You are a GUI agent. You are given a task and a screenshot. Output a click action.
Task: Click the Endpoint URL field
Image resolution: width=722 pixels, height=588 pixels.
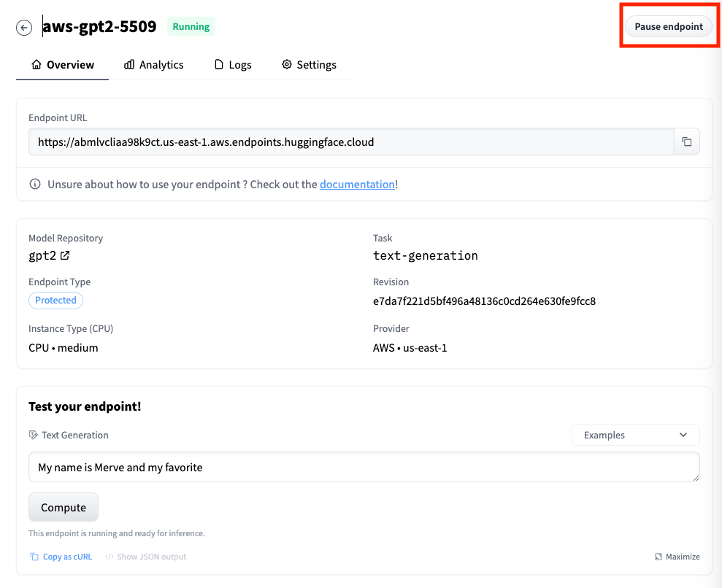tap(350, 142)
